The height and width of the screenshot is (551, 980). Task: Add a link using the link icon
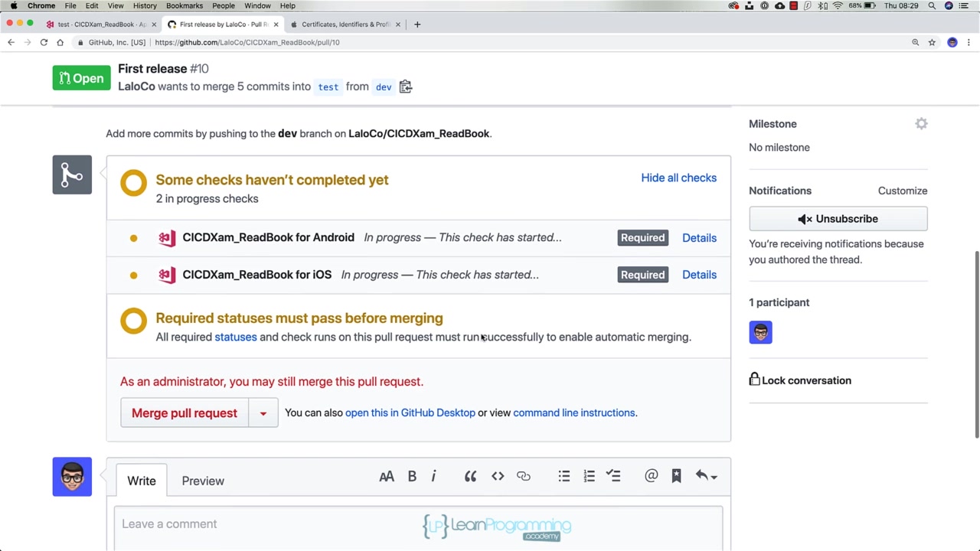tap(524, 476)
